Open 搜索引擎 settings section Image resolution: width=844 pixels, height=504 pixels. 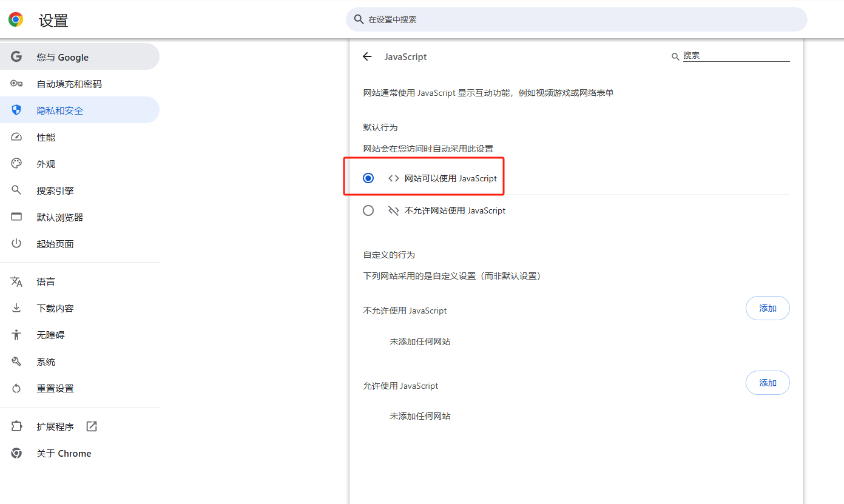click(x=79, y=190)
